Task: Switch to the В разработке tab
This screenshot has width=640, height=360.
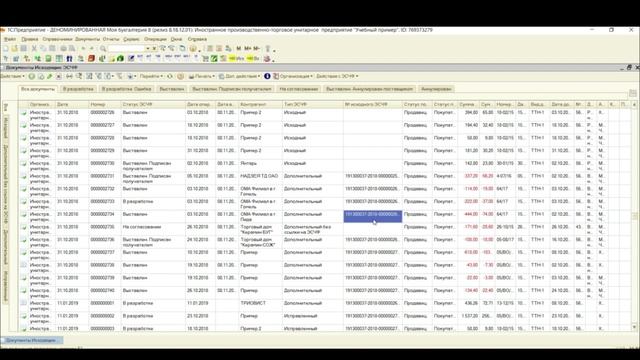Action: pos(78,89)
